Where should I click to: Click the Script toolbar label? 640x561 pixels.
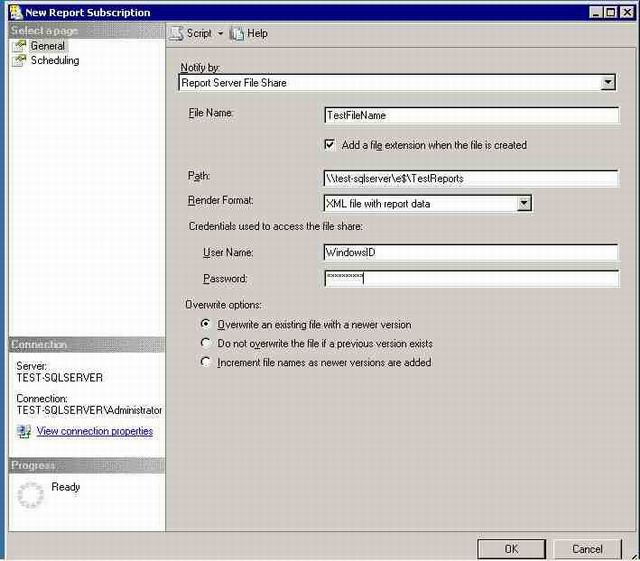point(199,33)
